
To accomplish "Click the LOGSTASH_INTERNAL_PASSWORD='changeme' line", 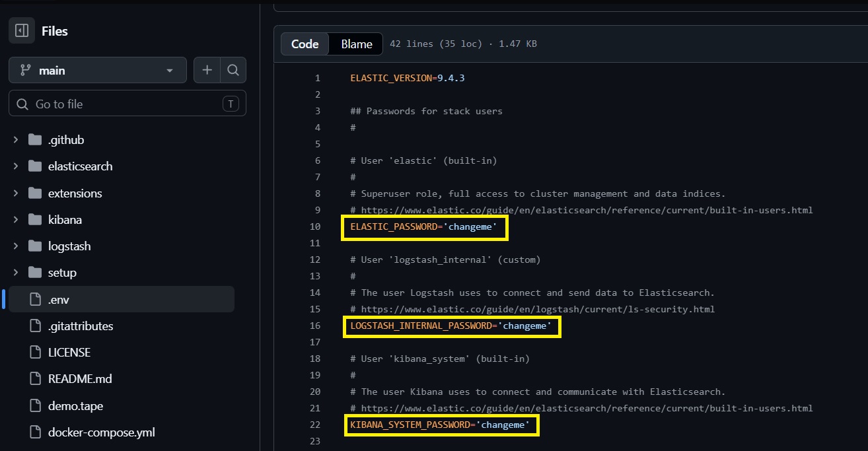I will 450,326.
